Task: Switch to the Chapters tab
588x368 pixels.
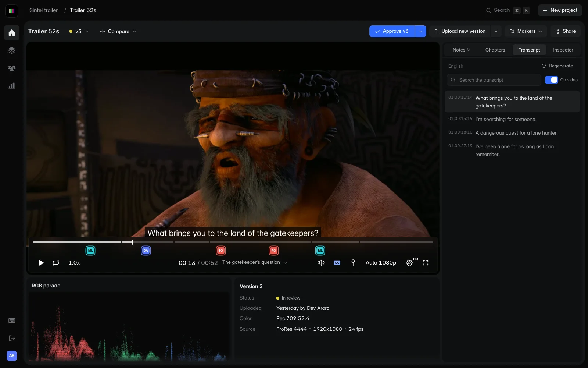Action: pos(495,50)
